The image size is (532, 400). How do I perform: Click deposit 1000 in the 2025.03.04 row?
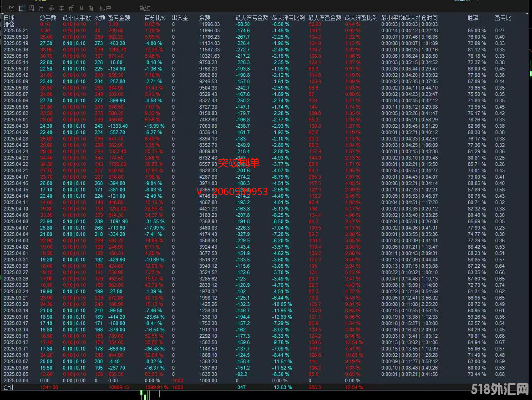177,380
